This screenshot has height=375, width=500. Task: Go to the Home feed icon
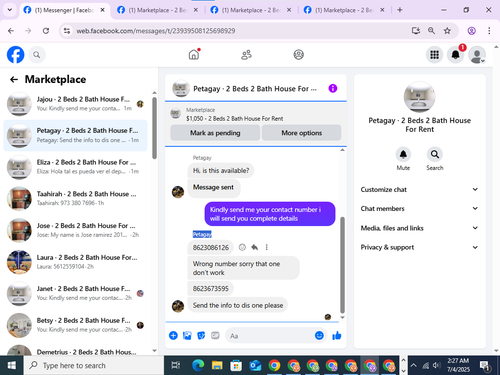coord(194,54)
